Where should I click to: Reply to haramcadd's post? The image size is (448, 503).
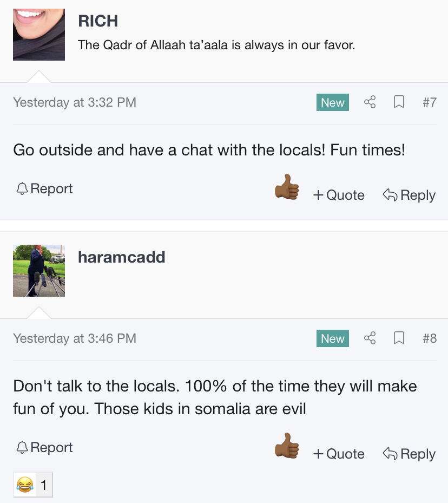coord(409,454)
